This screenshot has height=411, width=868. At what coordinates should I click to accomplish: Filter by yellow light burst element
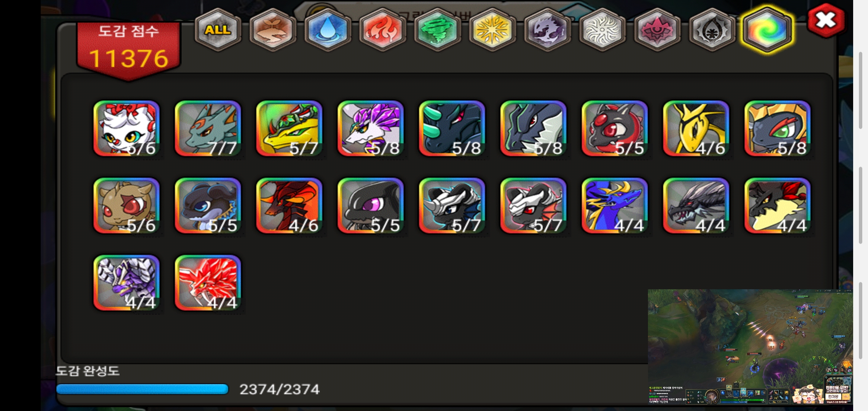click(492, 30)
